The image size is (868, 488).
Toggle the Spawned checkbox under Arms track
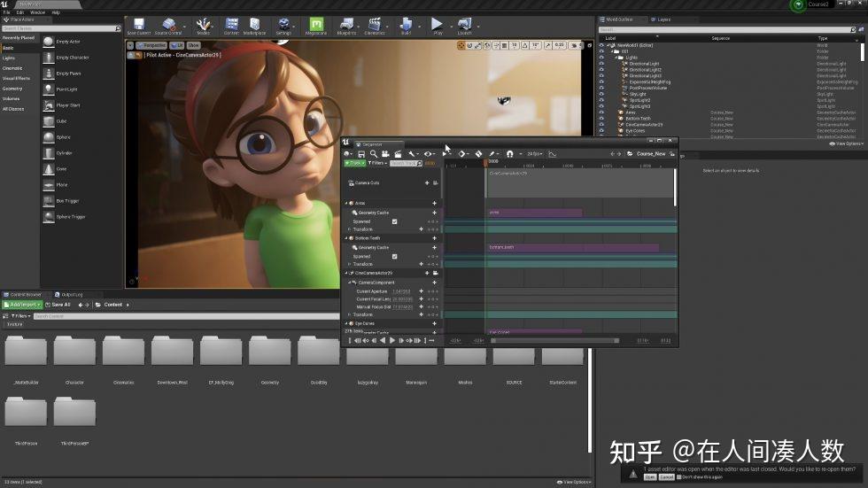(395, 221)
